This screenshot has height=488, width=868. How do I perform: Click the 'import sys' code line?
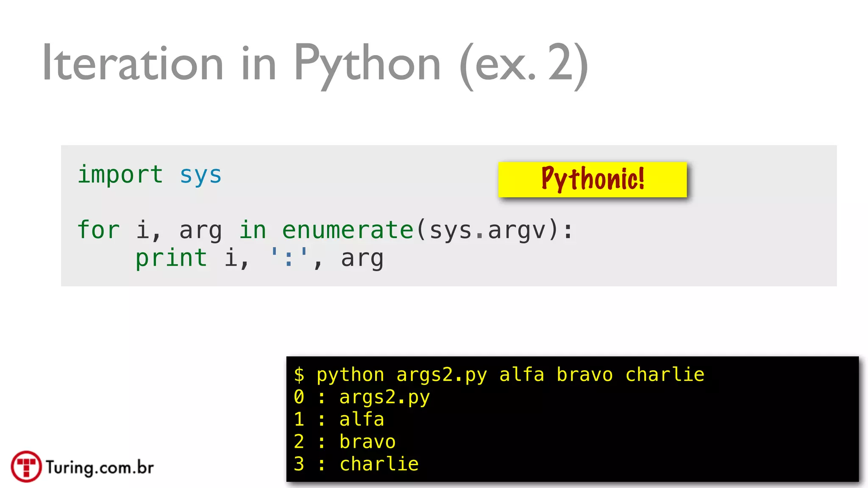[x=150, y=175]
